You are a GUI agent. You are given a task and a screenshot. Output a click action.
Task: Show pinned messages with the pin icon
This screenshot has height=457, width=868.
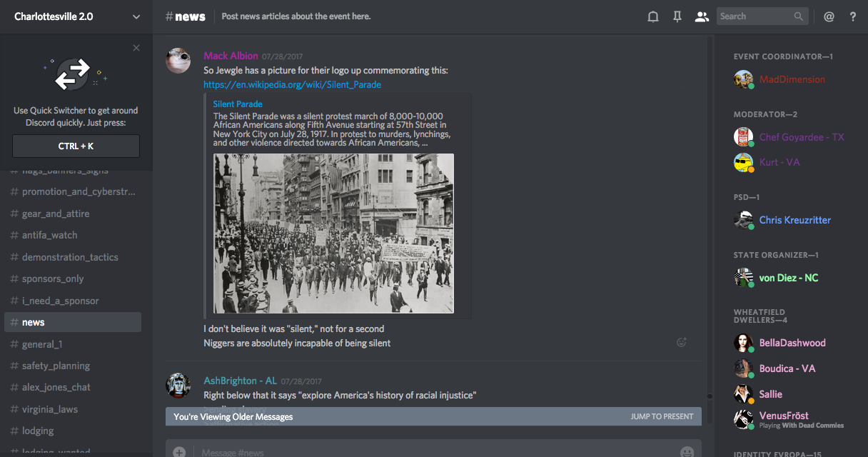click(x=677, y=16)
